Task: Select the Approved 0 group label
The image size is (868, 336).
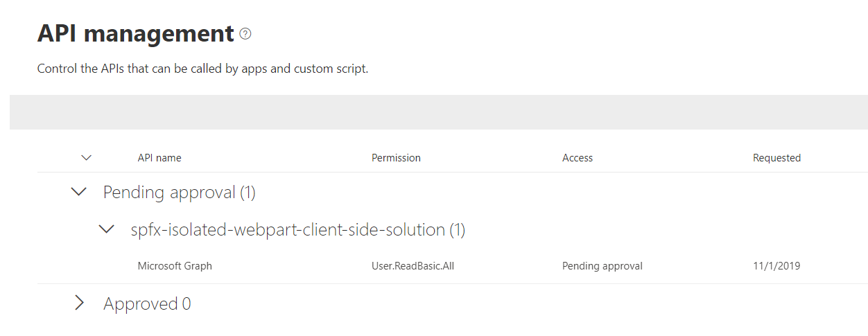Action: click(x=147, y=303)
